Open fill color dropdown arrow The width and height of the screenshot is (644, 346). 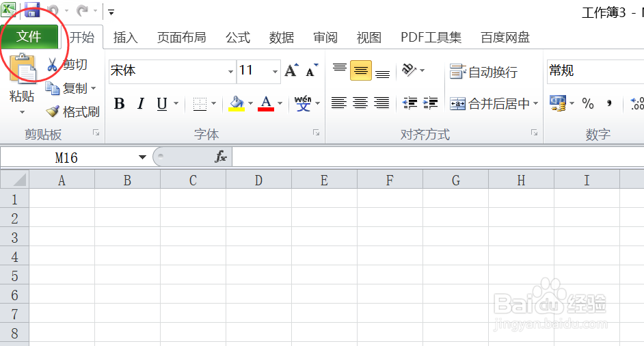coord(250,103)
